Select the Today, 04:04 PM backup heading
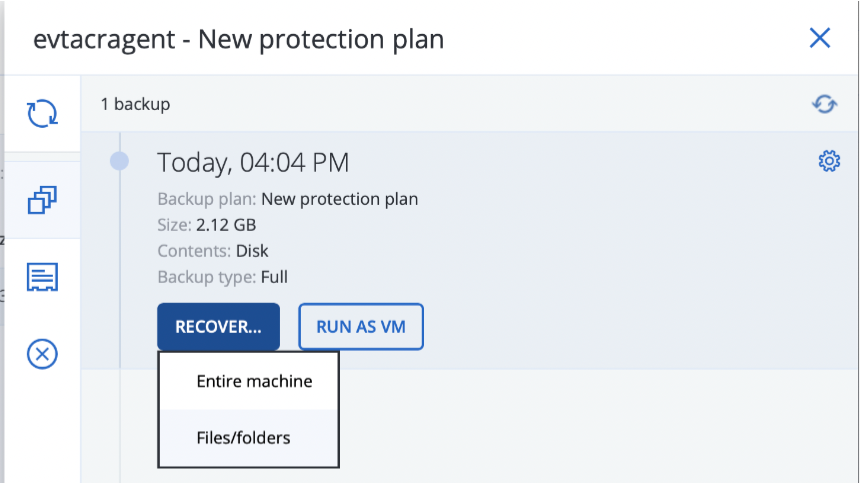Screen dimensions: 860x483 [x=253, y=162]
